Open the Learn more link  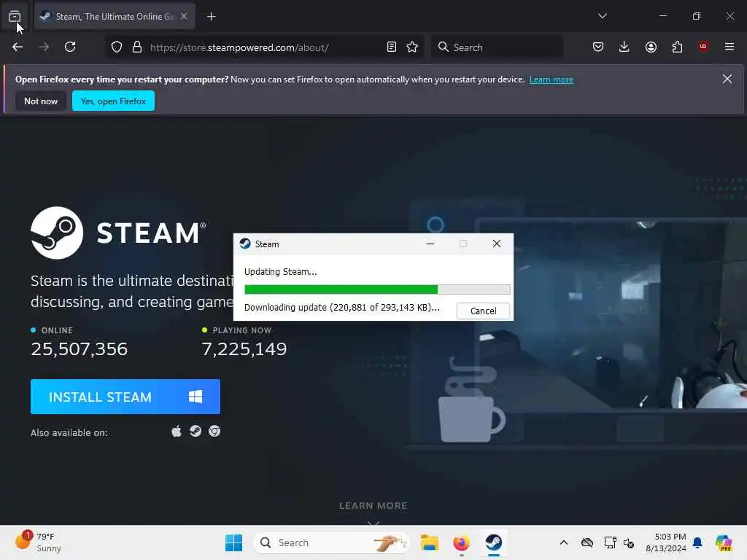(x=551, y=79)
